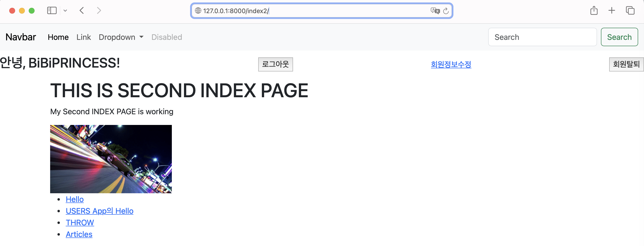Click the THIS IS SECOND INDEX PAGE heading
This screenshot has height=246, width=644.
pyautogui.click(x=179, y=90)
